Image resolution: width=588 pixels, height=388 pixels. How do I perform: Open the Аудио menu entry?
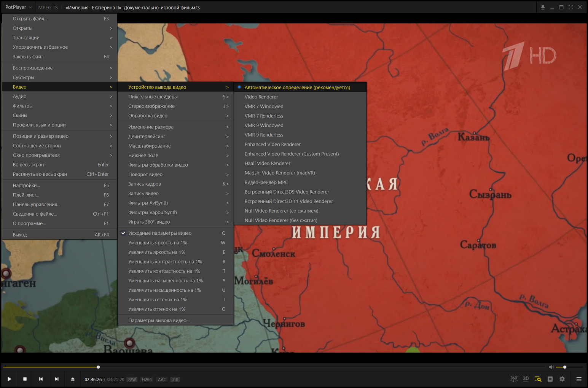[59, 96]
